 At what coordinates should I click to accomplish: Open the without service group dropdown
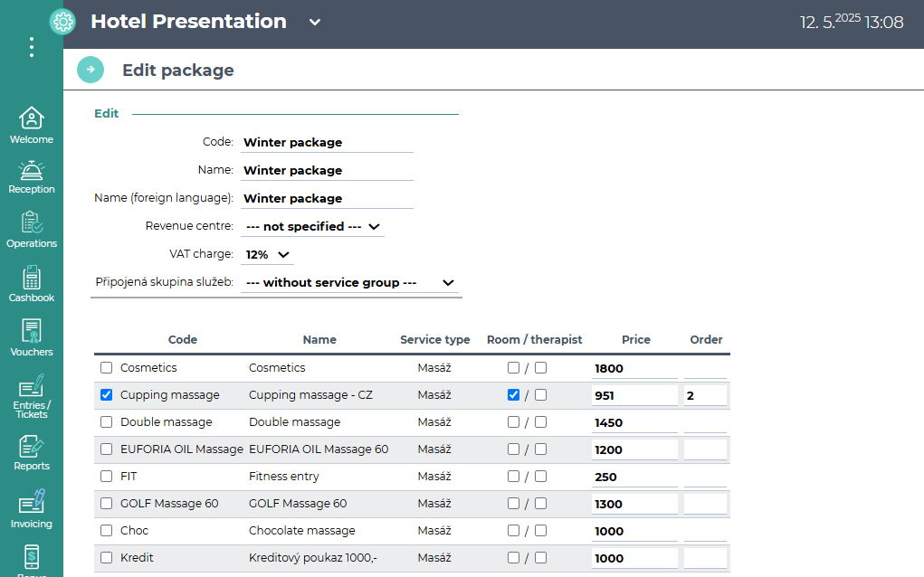pyautogui.click(x=350, y=282)
